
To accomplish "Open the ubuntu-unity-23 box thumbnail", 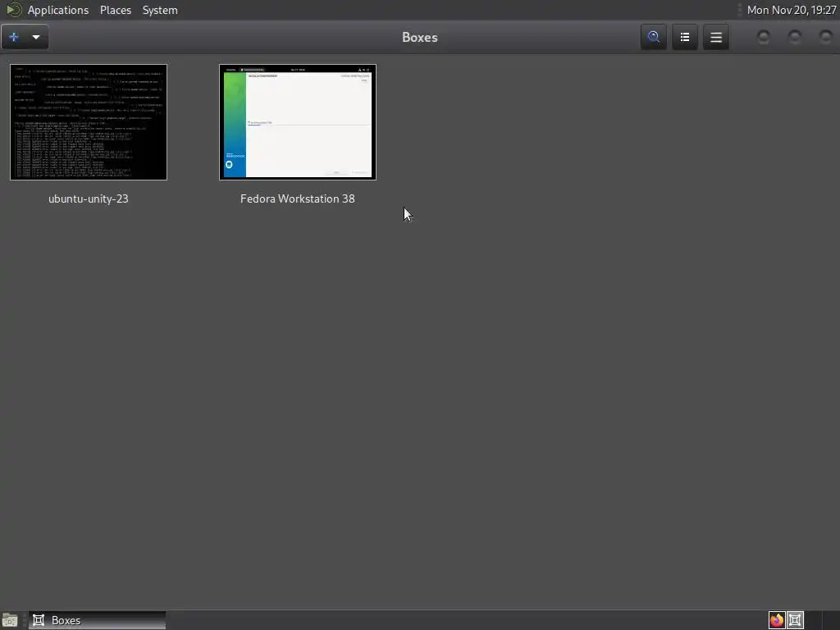I will coord(89,122).
